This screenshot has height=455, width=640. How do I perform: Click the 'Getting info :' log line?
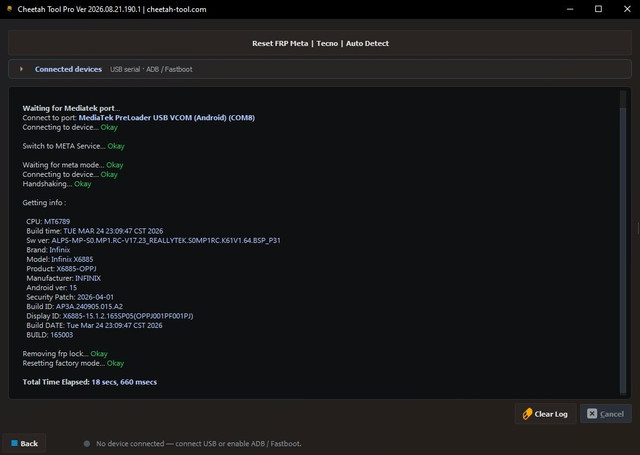click(x=44, y=202)
